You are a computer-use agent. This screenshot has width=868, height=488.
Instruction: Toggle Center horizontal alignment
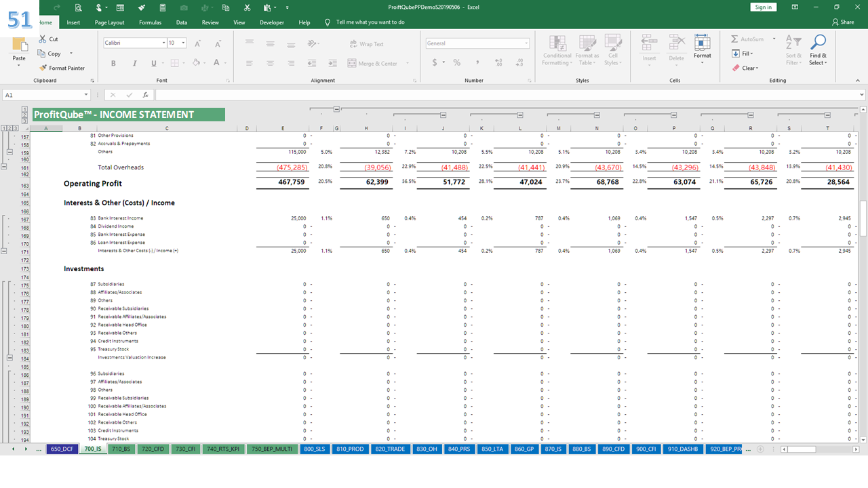270,64
